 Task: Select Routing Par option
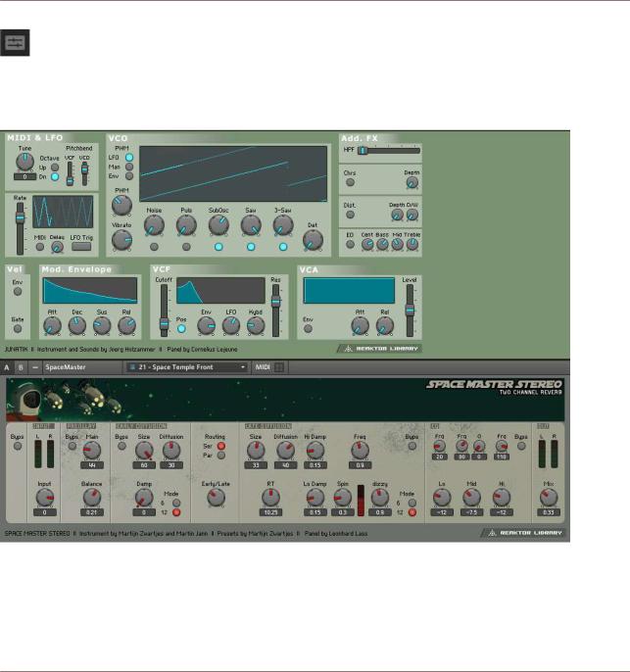click(221, 456)
